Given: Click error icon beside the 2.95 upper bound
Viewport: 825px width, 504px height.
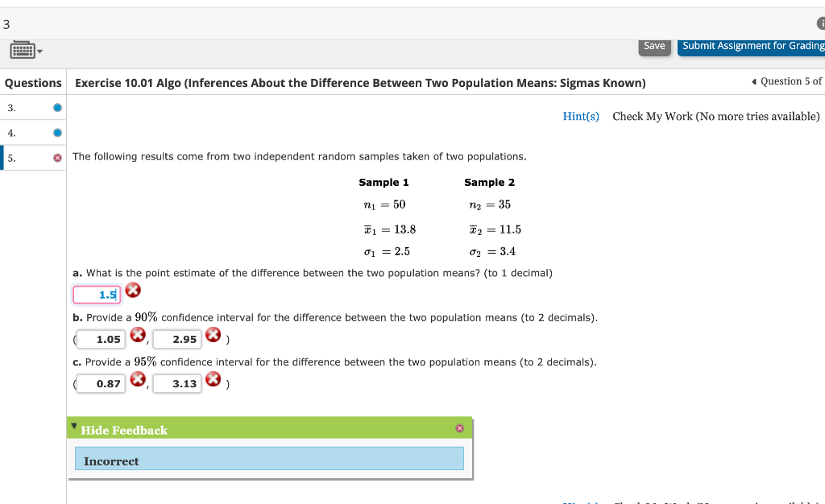Looking at the screenshot, I should pos(214,334).
